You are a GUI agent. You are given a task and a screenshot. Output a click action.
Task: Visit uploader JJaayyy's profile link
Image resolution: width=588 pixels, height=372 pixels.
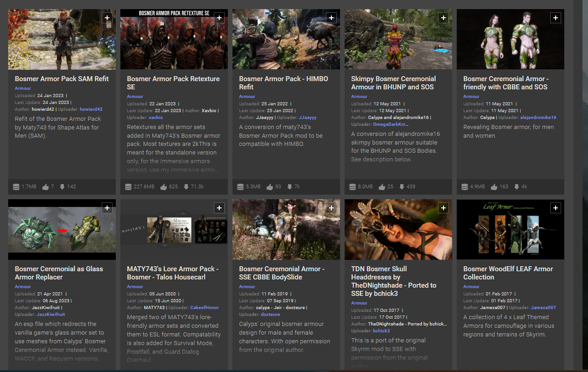[308, 118]
